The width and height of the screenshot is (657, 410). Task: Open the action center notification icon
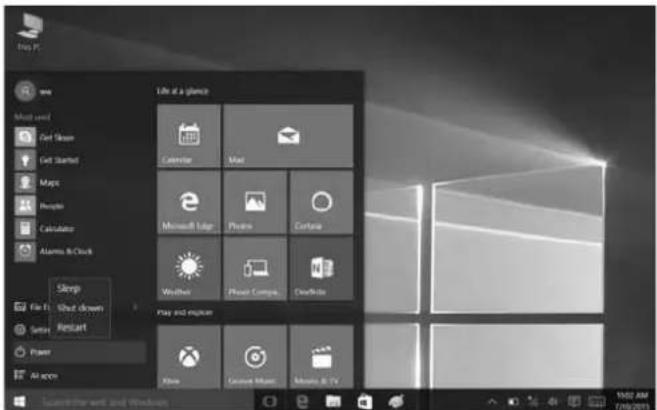click(x=574, y=402)
